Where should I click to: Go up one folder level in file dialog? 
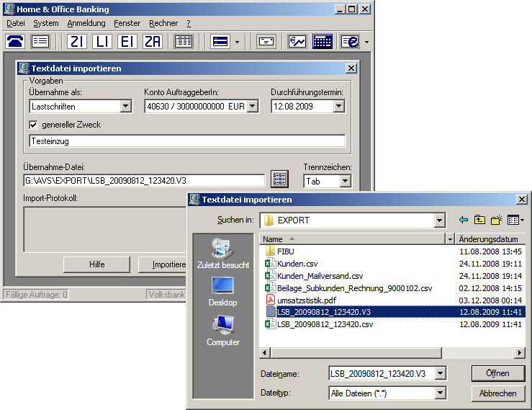coord(479,220)
